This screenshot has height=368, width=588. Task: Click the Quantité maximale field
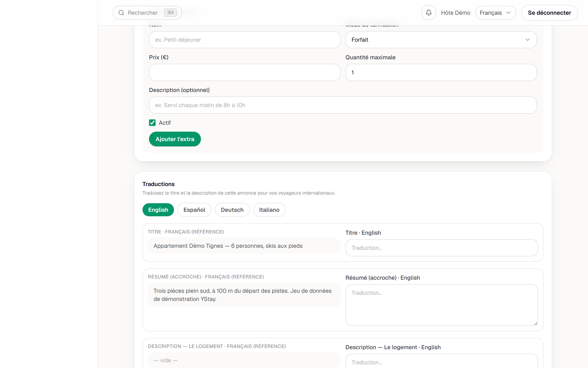tap(441, 72)
